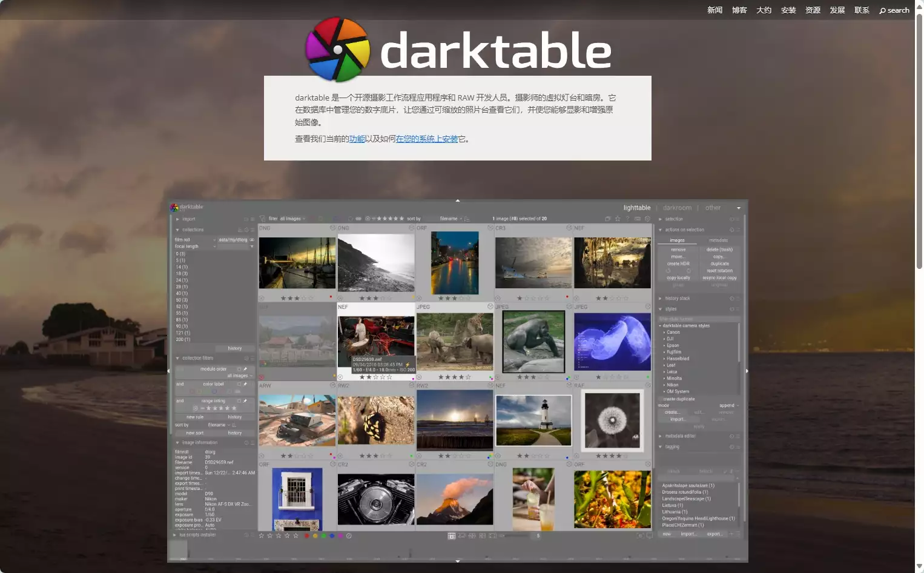The width and height of the screenshot is (924, 573).
Task: Click the create HDR button
Action: tap(678, 263)
